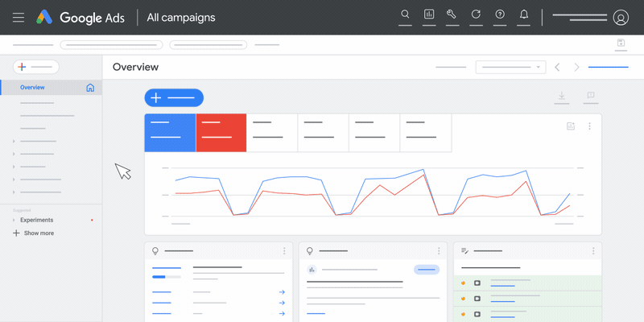
Task: Open the date range dropdown
Action: click(510, 67)
